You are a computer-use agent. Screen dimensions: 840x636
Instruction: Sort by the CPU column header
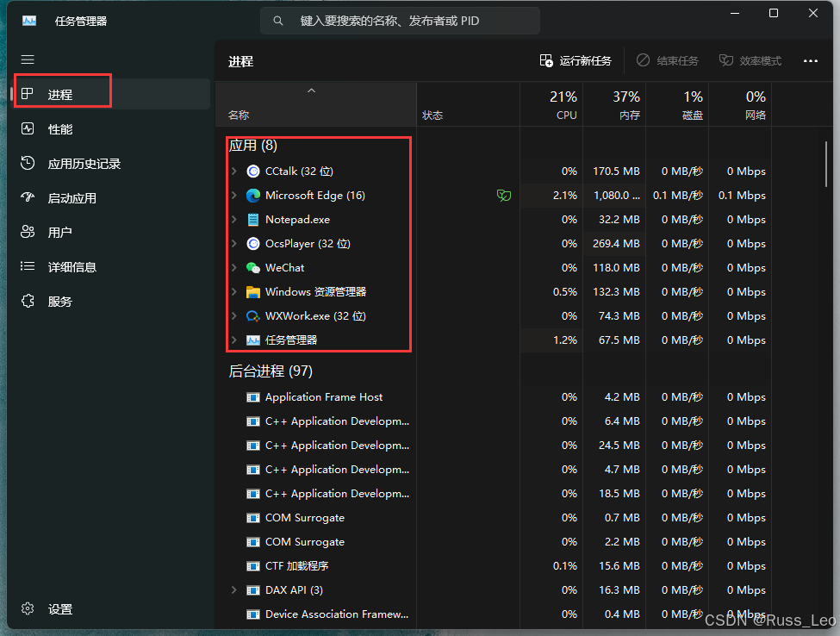551,104
